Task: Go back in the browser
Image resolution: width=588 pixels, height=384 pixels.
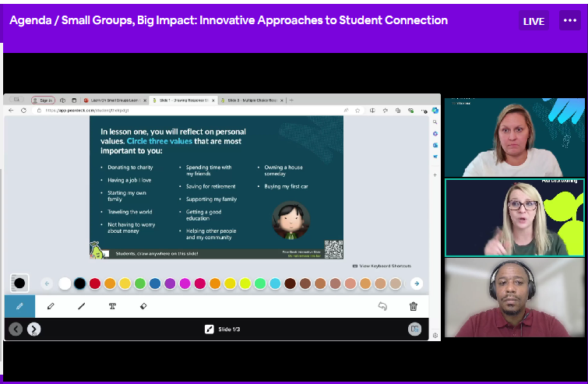Action: (x=11, y=111)
